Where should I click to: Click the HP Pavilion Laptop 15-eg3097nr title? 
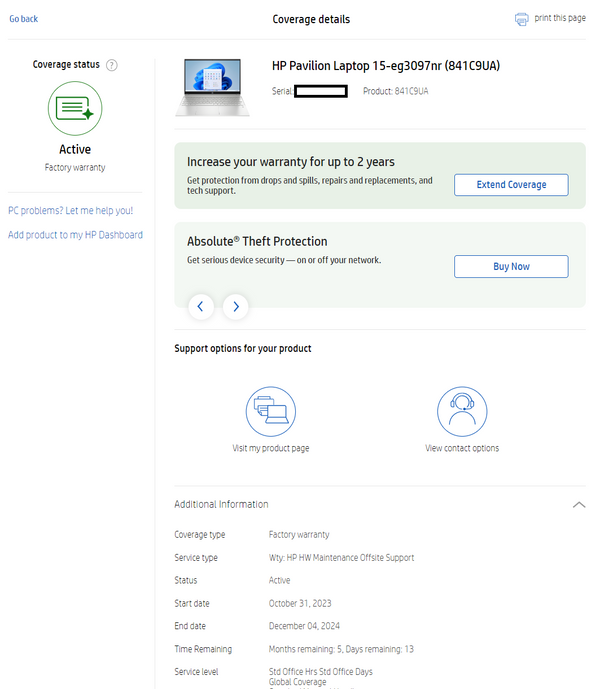tap(385, 66)
